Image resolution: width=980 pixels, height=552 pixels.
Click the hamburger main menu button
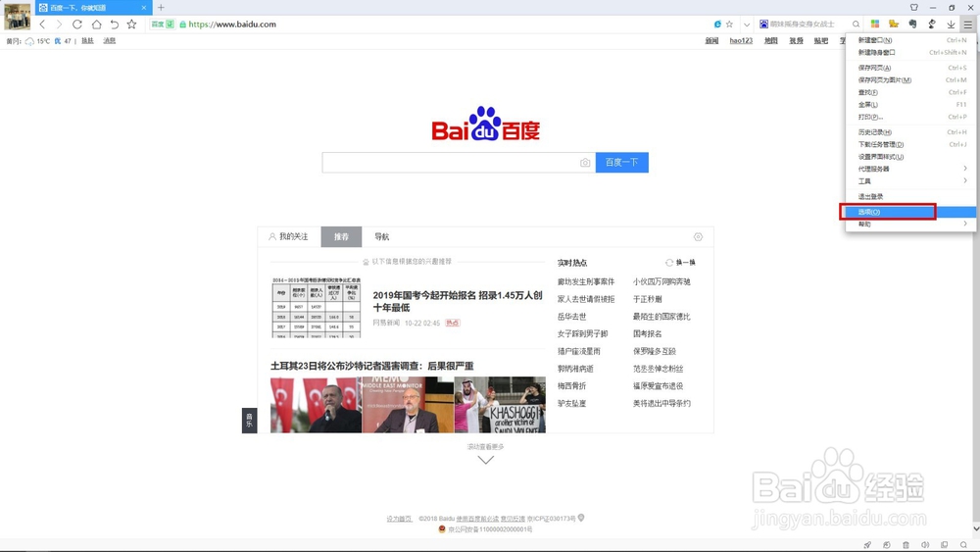tap(967, 25)
